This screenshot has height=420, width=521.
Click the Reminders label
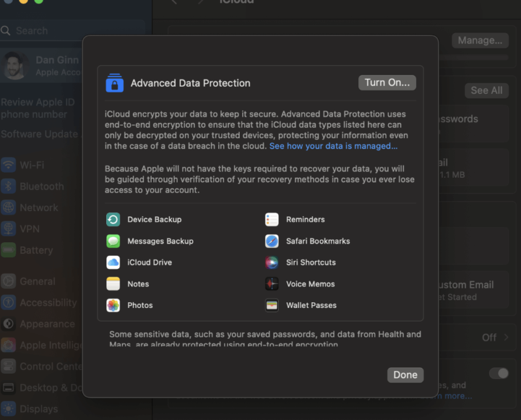click(x=305, y=219)
